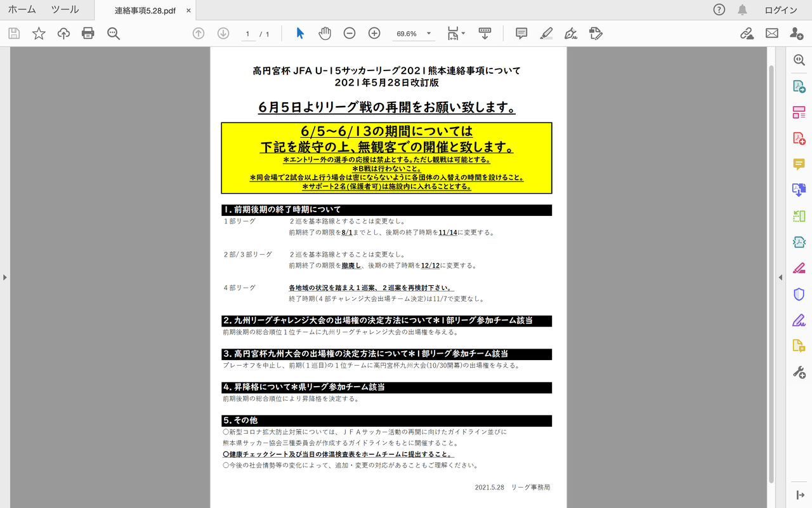Image resolution: width=812 pixels, height=508 pixels.
Task: Click the heading 5. その他
Action: 240,420
